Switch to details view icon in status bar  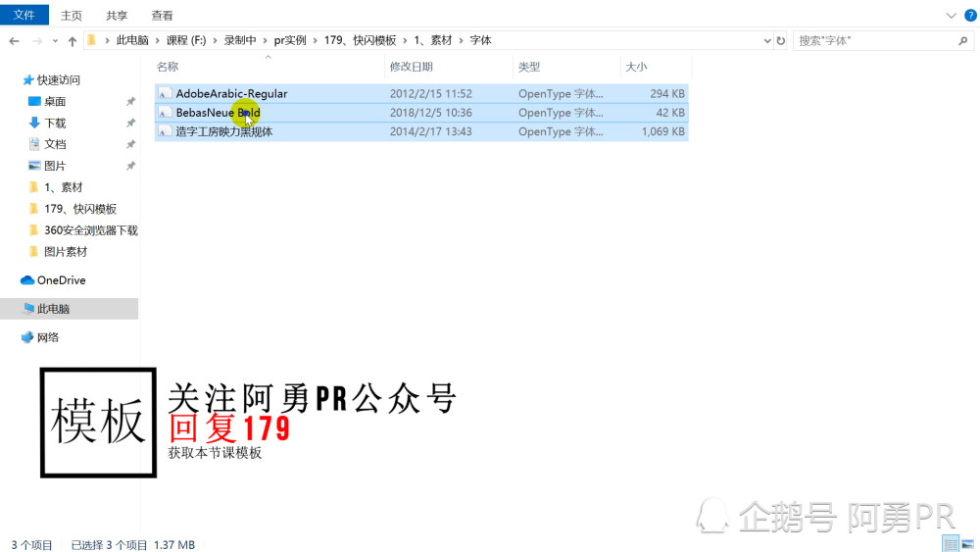pos(951,544)
